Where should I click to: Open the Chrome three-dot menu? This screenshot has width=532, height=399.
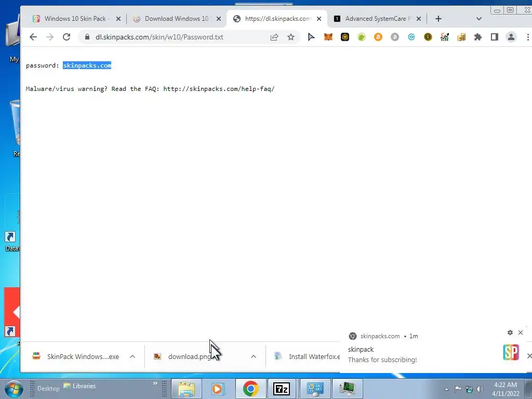point(528,37)
